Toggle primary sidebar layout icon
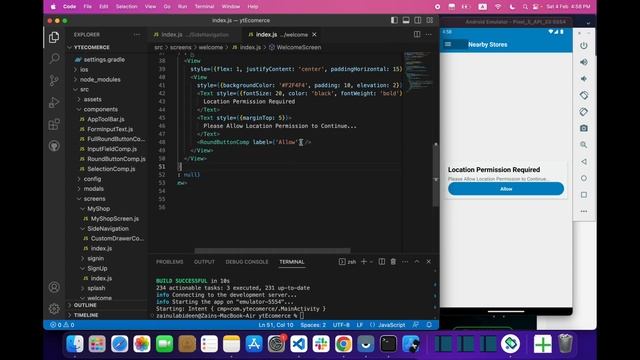This screenshot has height=360, width=640. tap(394, 20)
